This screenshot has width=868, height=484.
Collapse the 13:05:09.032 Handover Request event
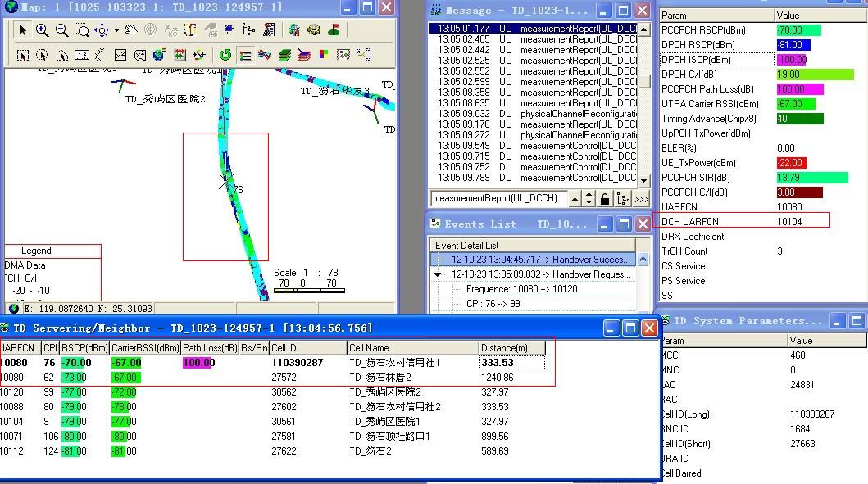coord(438,274)
